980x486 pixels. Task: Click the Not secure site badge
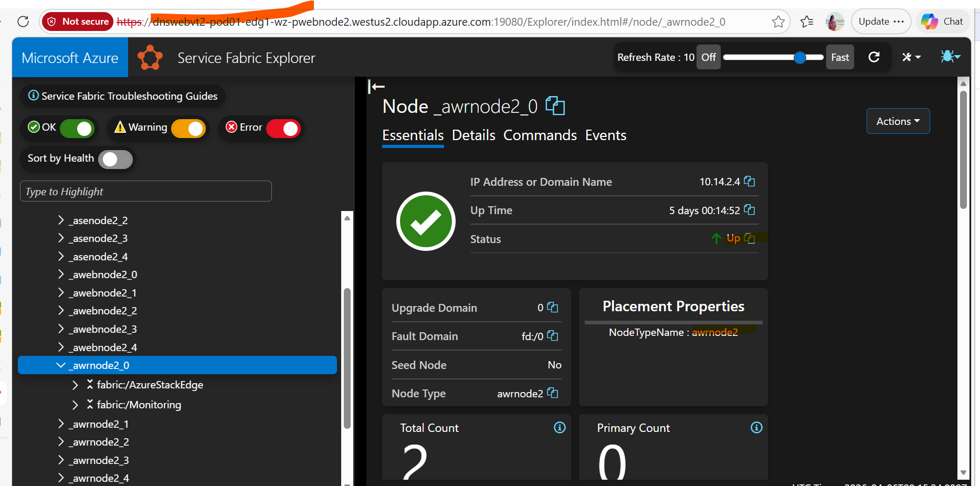pyautogui.click(x=78, y=22)
